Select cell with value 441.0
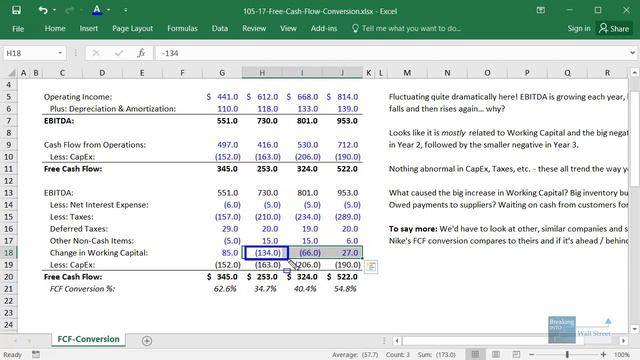The width and height of the screenshot is (640, 360). point(222,97)
